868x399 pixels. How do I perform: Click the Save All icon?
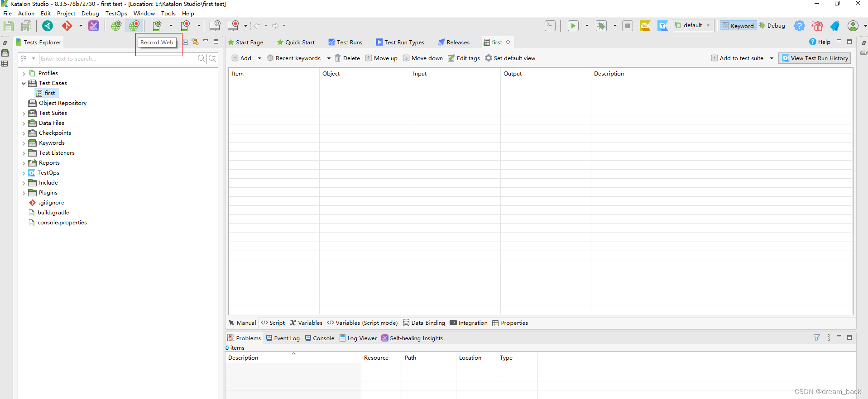pos(26,26)
